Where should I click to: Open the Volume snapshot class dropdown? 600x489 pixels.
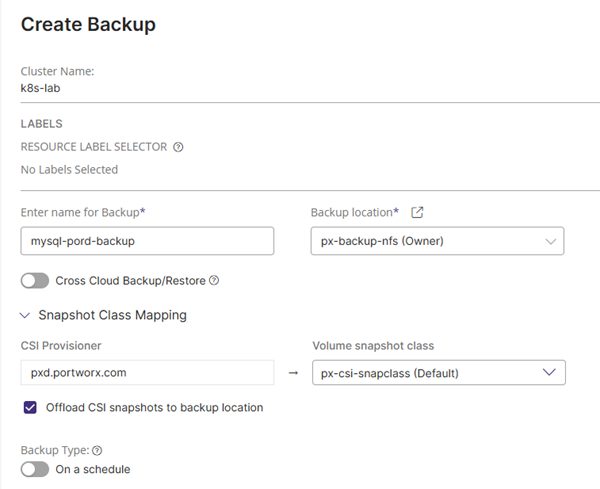pos(439,373)
